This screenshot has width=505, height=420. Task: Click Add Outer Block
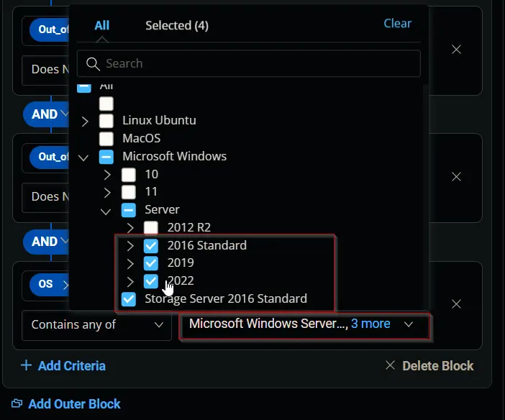(65, 404)
